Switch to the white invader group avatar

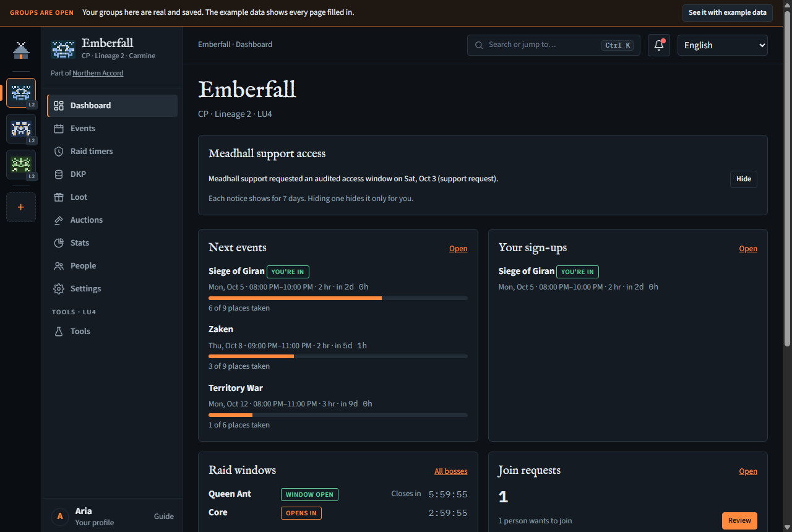click(21, 129)
